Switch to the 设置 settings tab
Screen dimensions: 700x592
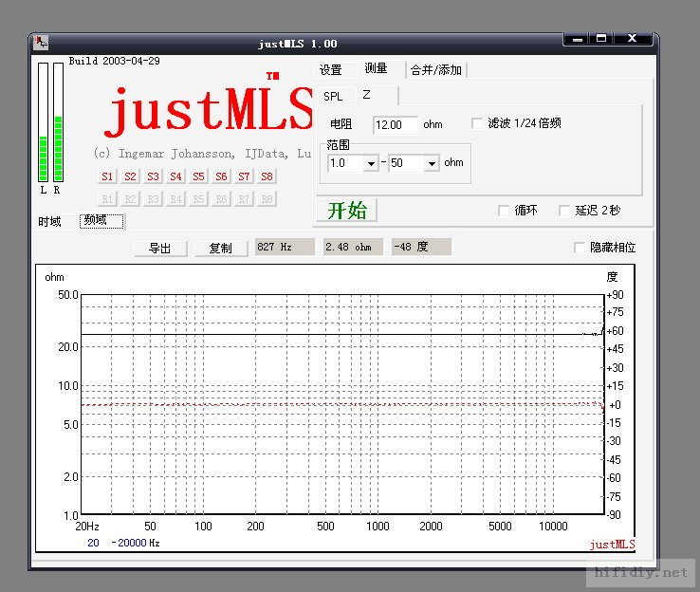tap(330, 70)
